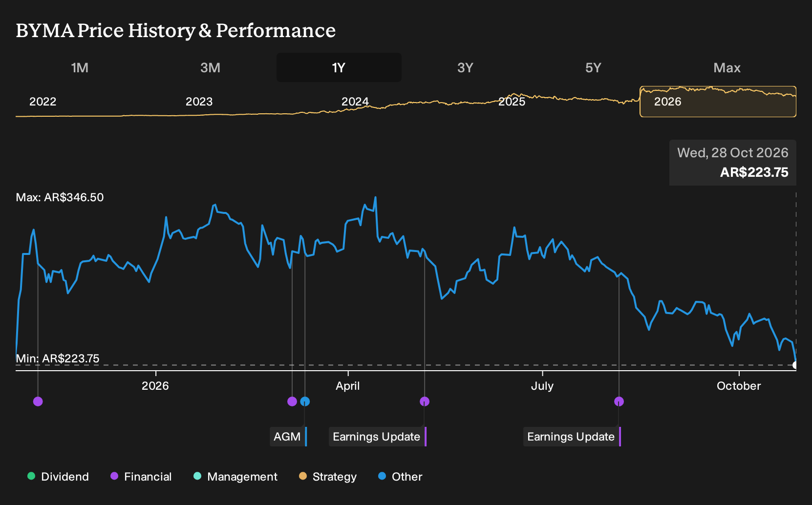Choose the 1Y range tab
The image size is (812, 505).
coord(339,67)
